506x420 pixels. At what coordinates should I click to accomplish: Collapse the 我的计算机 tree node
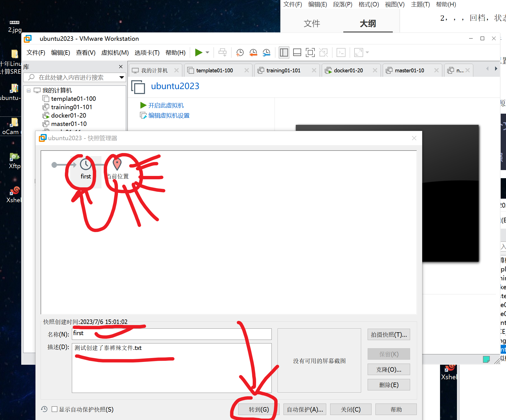(29, 90)
